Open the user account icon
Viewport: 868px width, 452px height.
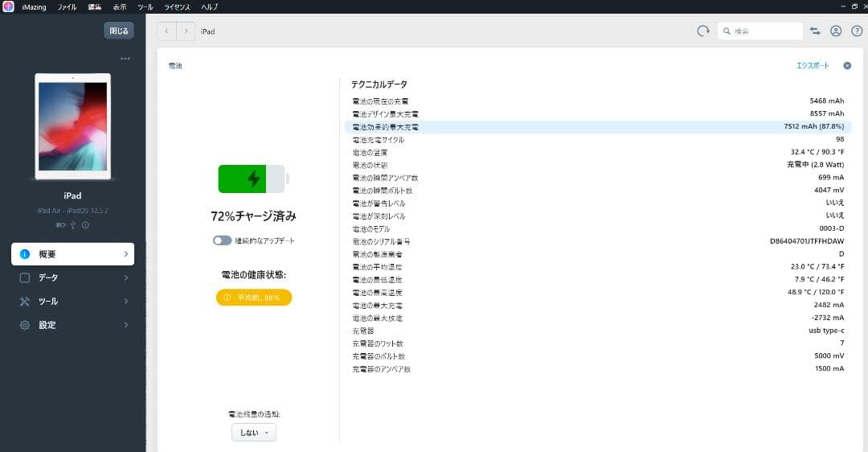(x=836, y=31)
